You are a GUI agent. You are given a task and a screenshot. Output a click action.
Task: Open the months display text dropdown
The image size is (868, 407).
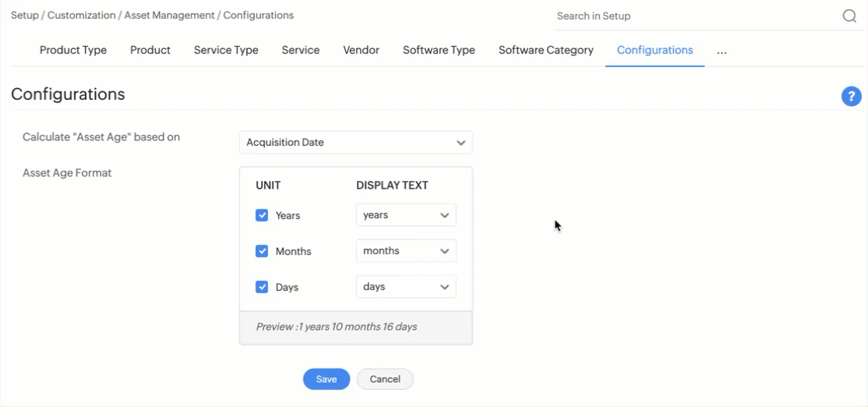click(x=406, y=251)
